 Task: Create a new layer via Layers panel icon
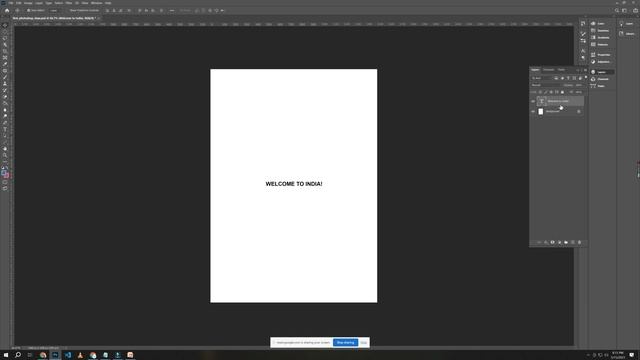point(573,242)
